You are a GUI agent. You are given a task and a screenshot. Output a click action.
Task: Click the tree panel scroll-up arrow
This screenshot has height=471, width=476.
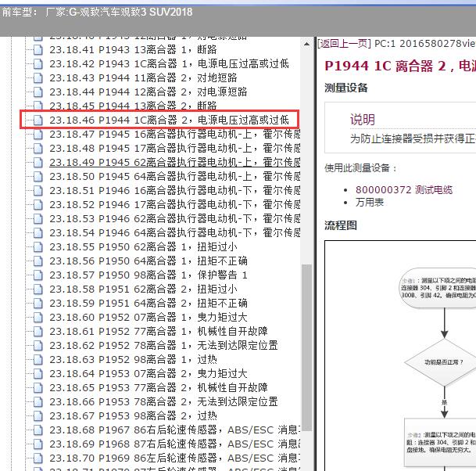click(x=306, y=45)
